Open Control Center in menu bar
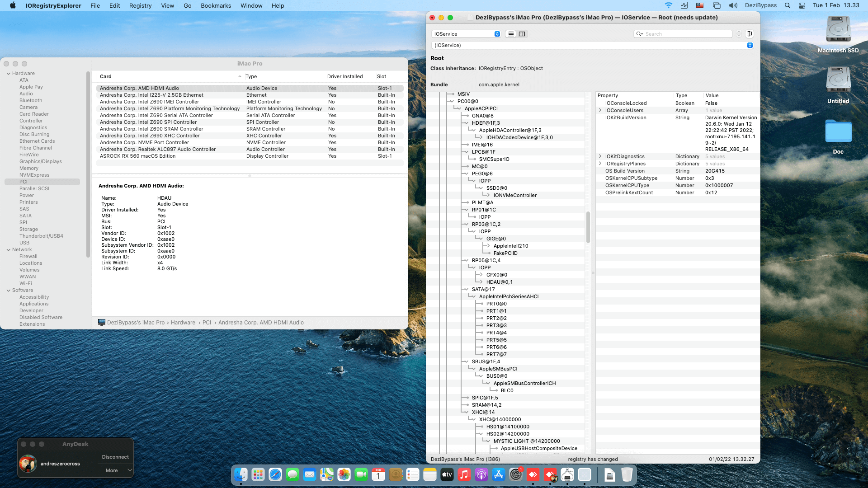The height and width of the screenshot is (488, 868). tap(802, 5)
